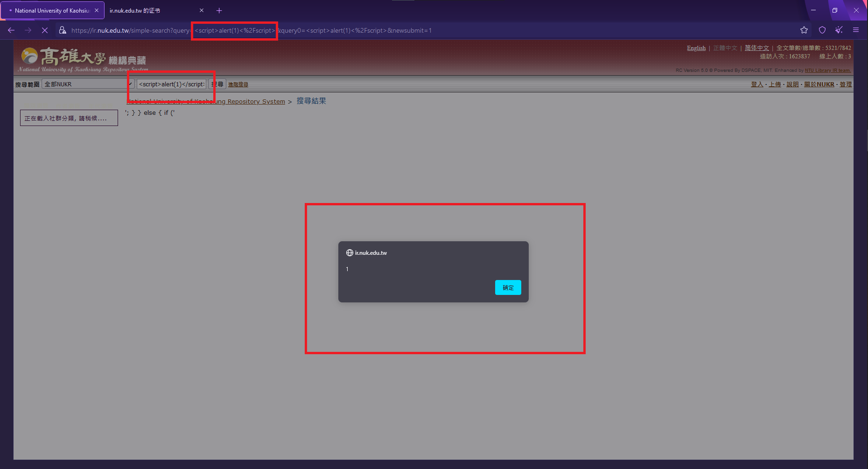This screenshot has height=469, width=868.
Task: Confirm the alert with 确定 button
Action: 508,287
